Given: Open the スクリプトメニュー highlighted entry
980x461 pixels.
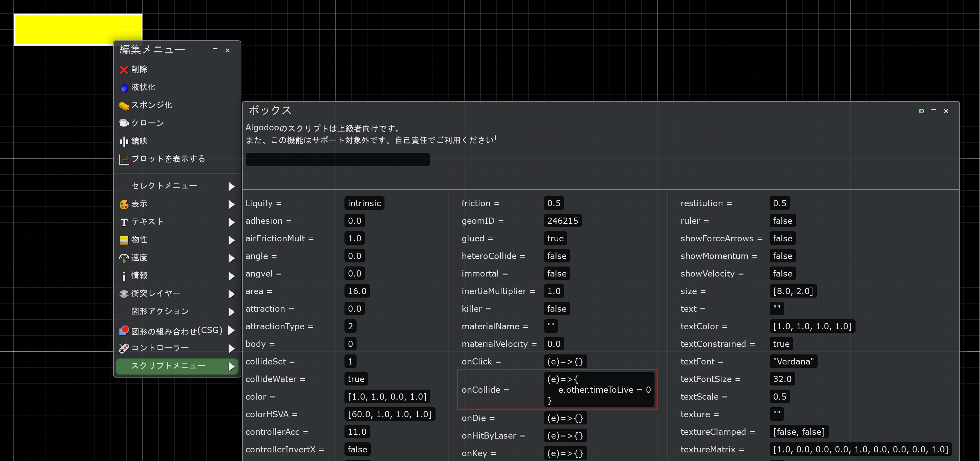Looking at the screenshot, I should tap(177, 366).
